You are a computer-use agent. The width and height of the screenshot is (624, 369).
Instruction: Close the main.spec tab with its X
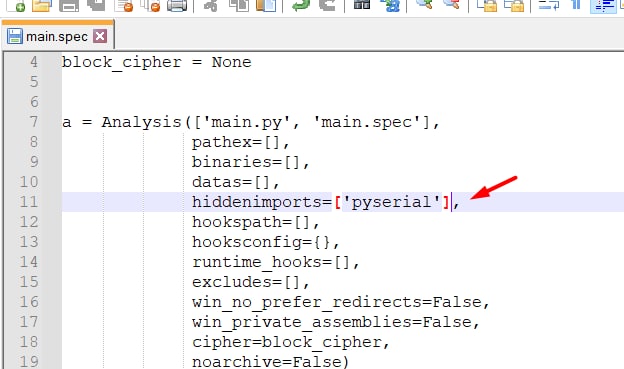pyautogui.click(x=100, y=36)
